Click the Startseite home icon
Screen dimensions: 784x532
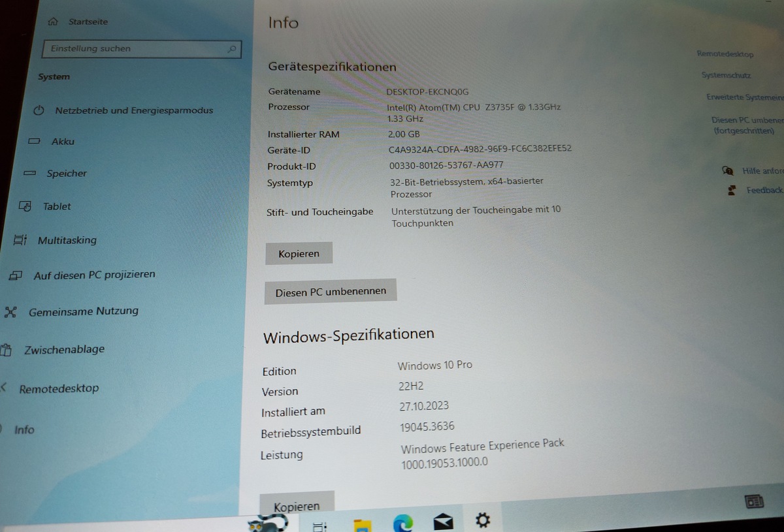53,22
